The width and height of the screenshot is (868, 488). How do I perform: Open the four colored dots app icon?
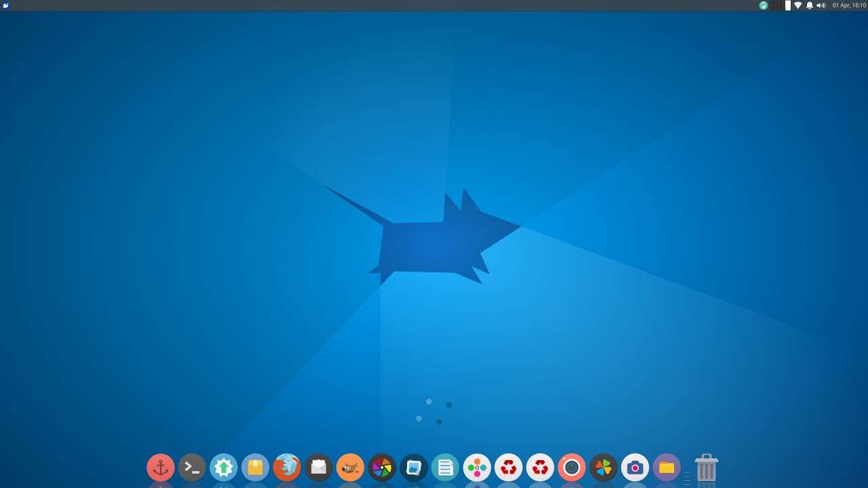coord(477,468)
